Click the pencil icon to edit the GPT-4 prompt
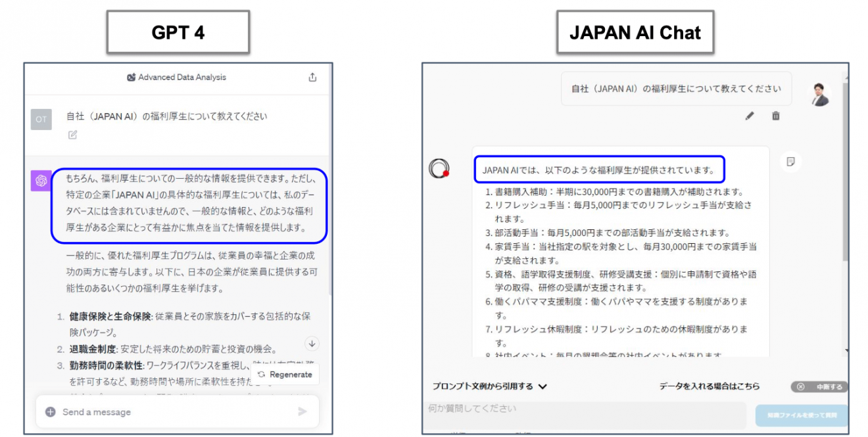868x437 pixels. pos(72,135)
